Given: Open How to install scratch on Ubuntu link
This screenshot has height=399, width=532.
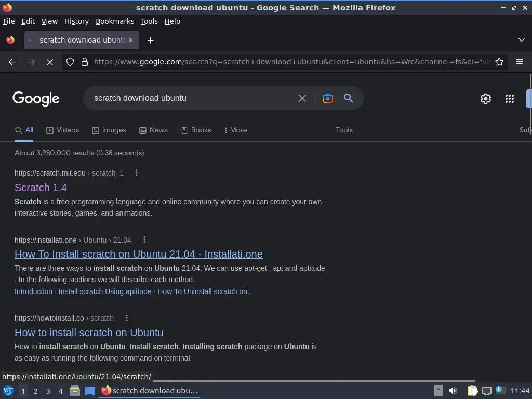Looking at the screenshot, I should (89, 332).
